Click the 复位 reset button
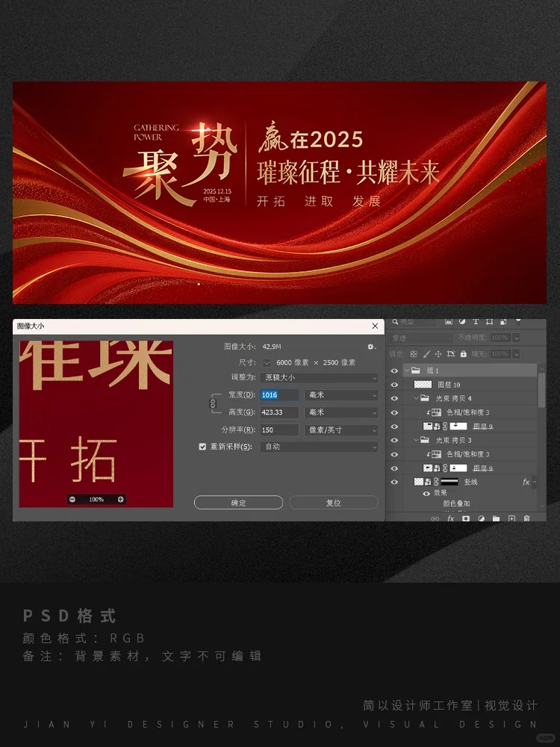560x747 pixels. [333, 503]
